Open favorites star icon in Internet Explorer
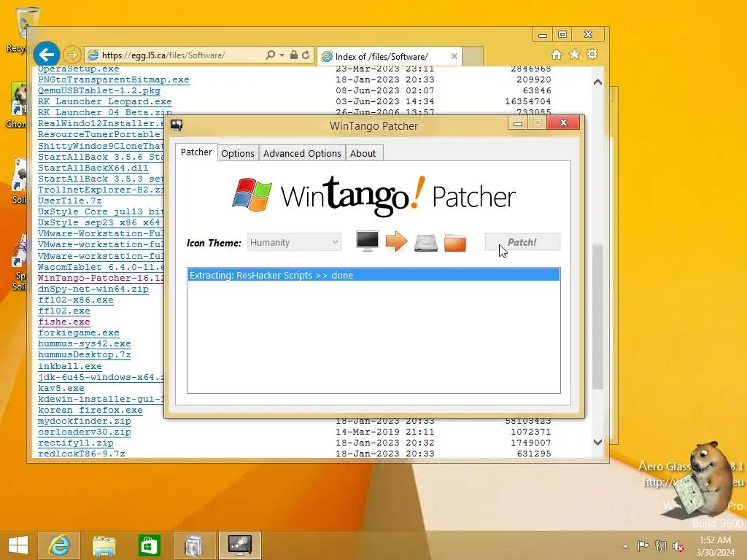 point(575,55)
